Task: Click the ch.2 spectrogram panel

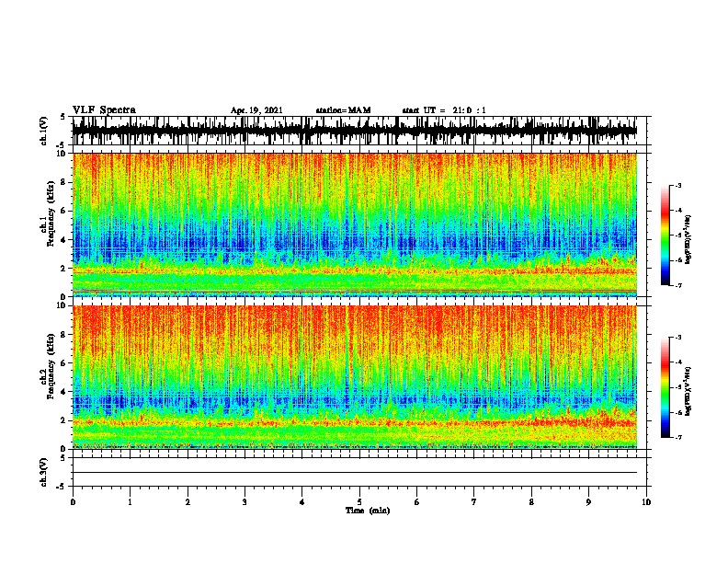Action: [359, 377]
